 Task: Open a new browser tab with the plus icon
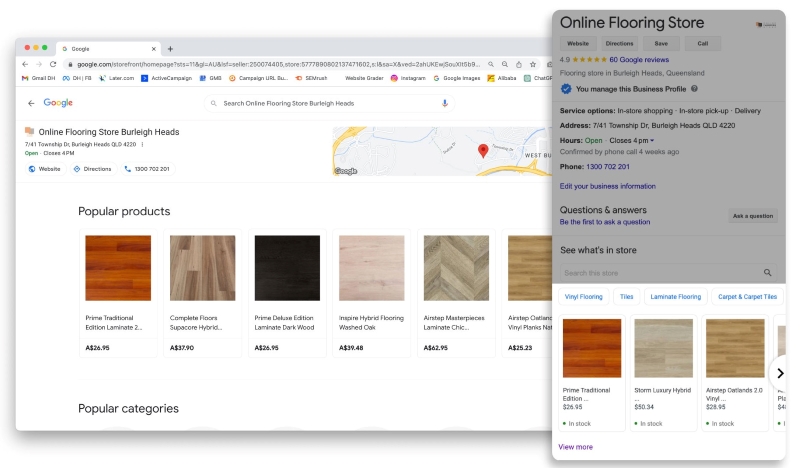170,49
